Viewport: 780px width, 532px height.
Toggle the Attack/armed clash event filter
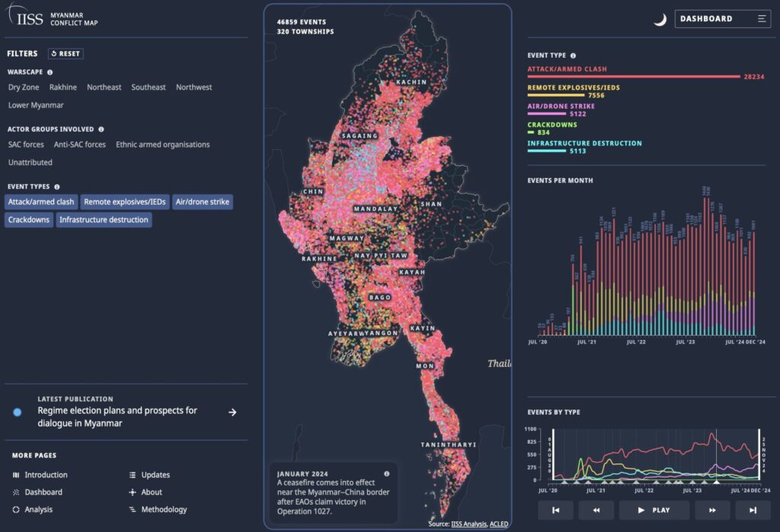[41, 202]
